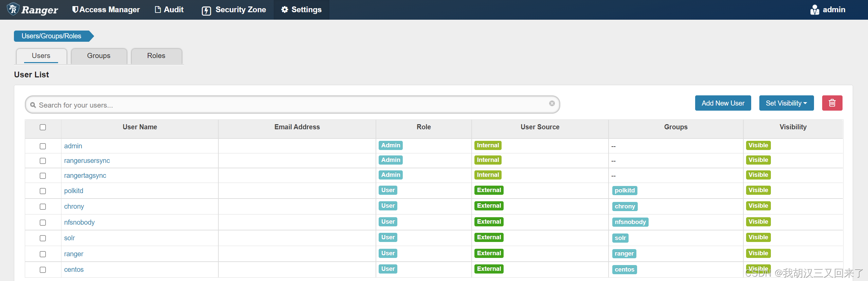Open the chrony user link

tap(74, 206)
